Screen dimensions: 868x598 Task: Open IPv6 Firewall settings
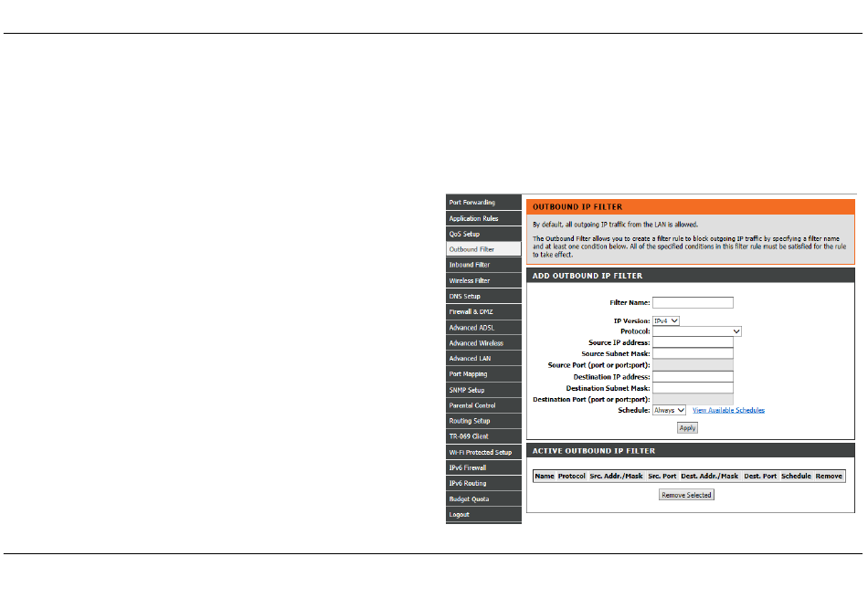[x=483, y=467]
